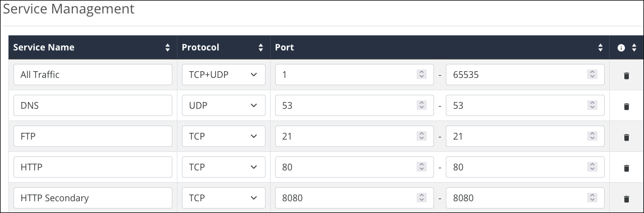This screenshot has width=644, height=213.
Task: Adjust the All Traffic start port stepper
Action: click(x=422, y=75)
